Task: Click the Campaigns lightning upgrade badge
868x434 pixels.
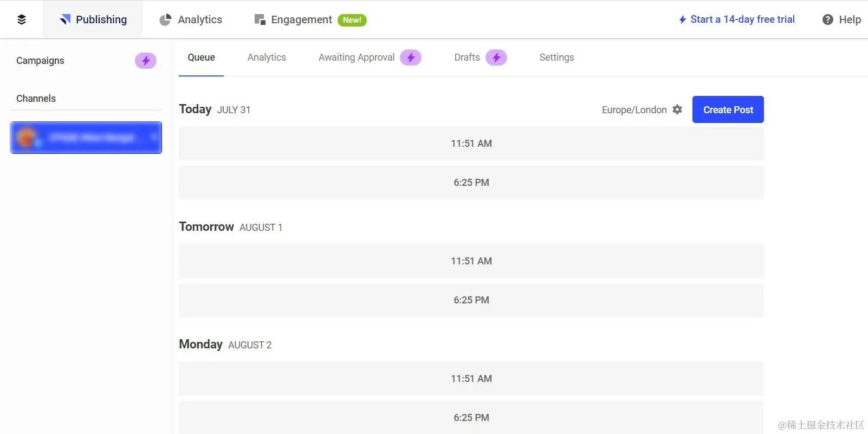Action: 146,61
